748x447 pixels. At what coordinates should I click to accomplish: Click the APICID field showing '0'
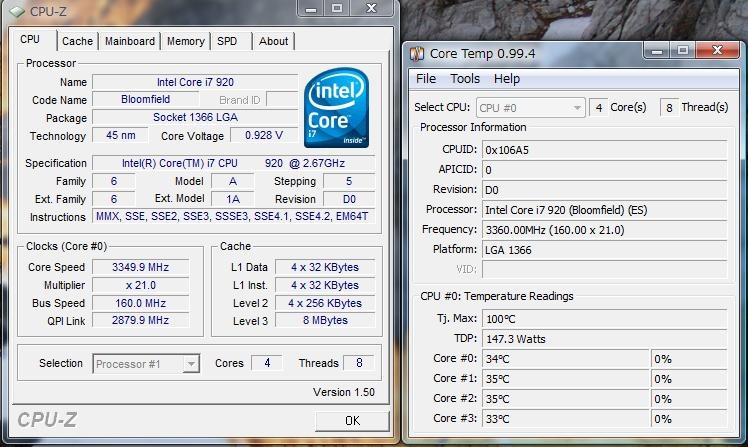tap(604, 170)
